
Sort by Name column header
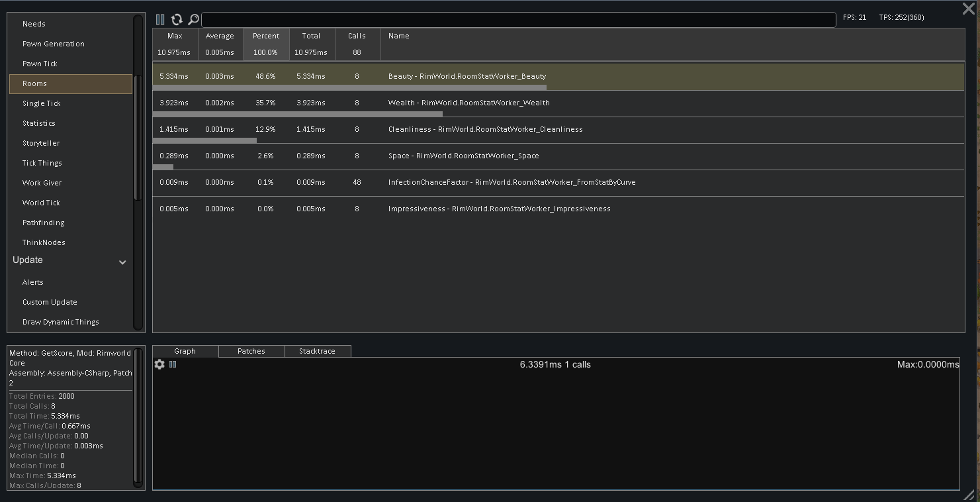coord(672,44)
